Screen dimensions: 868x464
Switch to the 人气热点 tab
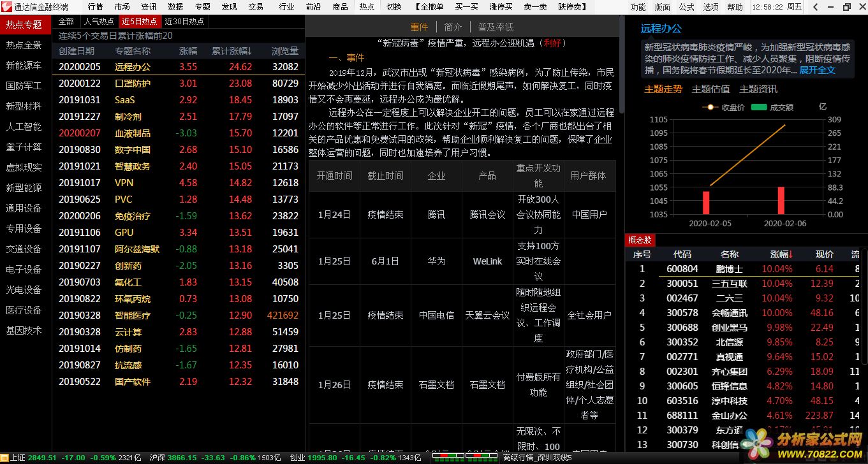tap(99, 21)
